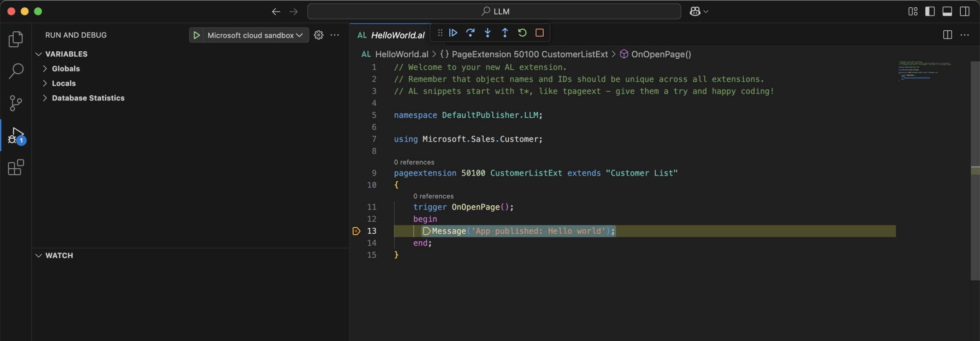
Task: Restart the debugging session
Action: (x=522, y=33)
